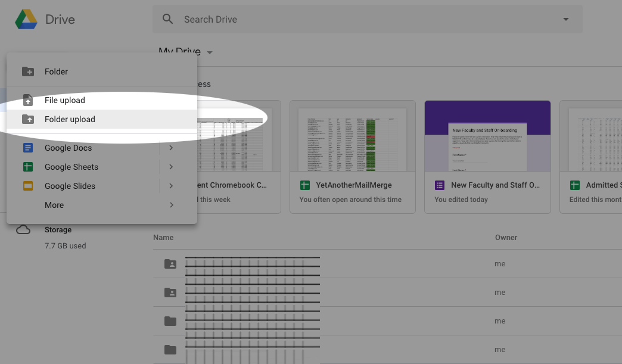Expand the Google Docs submenu arrow

(171, 148)
